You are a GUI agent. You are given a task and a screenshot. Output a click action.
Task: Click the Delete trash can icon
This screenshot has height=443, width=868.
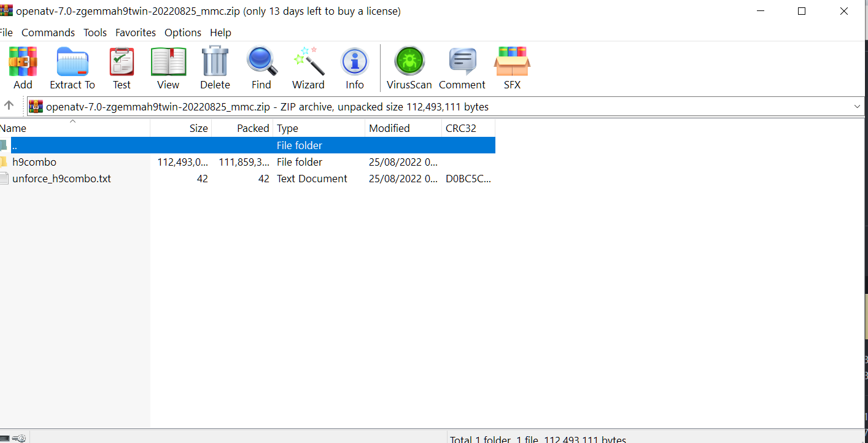(215, 62)
